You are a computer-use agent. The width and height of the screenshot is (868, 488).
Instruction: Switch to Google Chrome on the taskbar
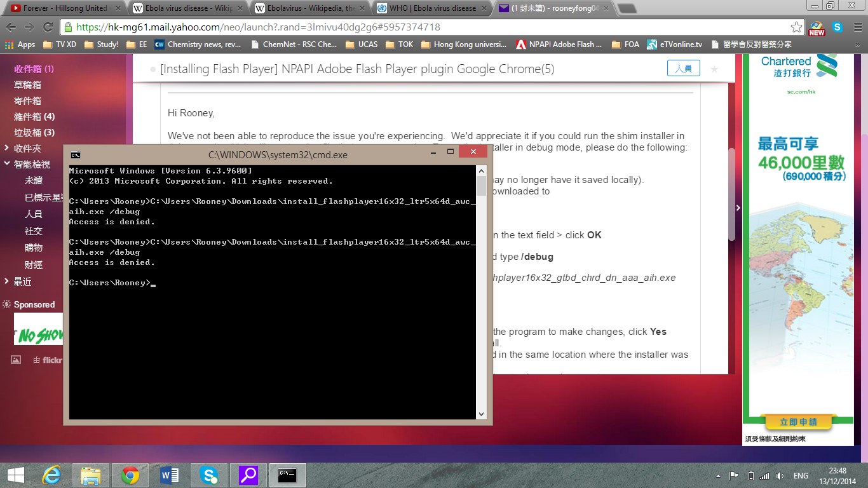tap(130, 475)
